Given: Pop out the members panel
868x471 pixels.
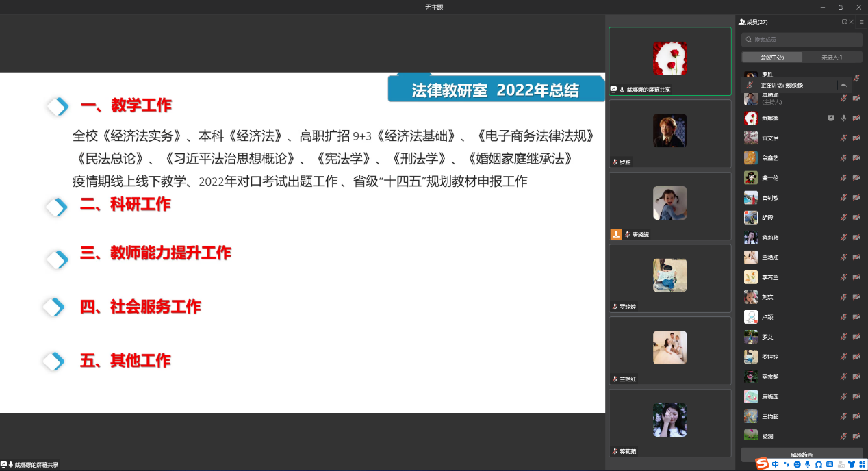Looking at the screenshot, I should 845,22.
